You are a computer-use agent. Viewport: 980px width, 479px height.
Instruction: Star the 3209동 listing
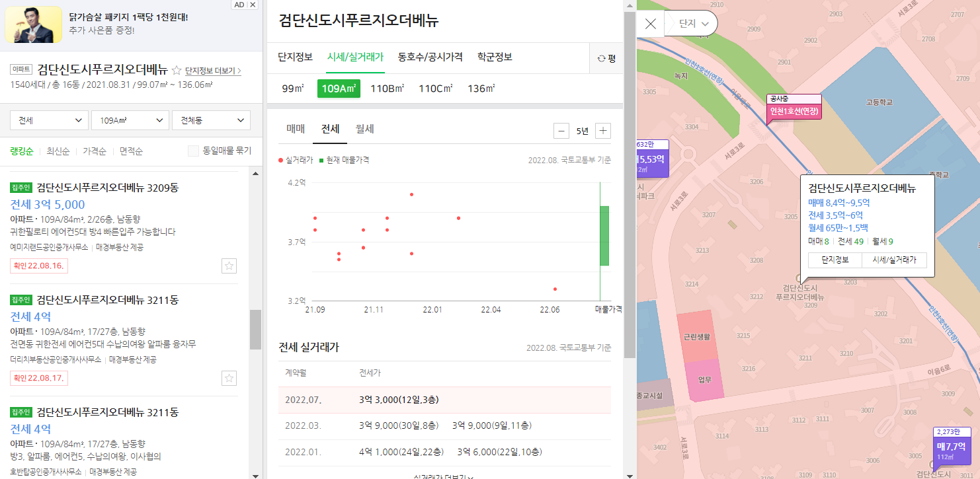[229, 266]
